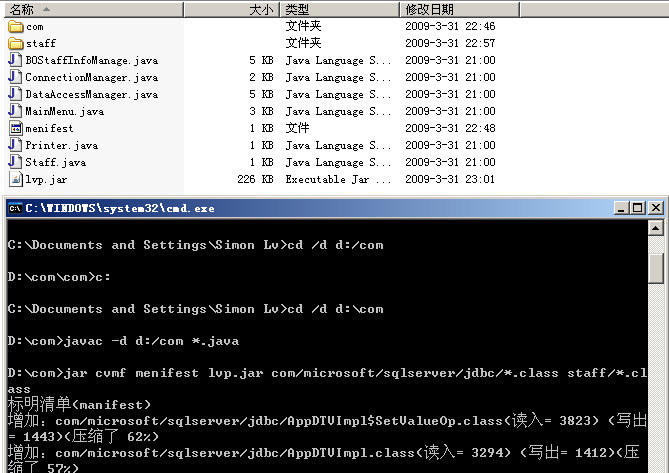Click the menifest file icon
Viewport: 669px width, 473px height.
[x=16, y=128]
